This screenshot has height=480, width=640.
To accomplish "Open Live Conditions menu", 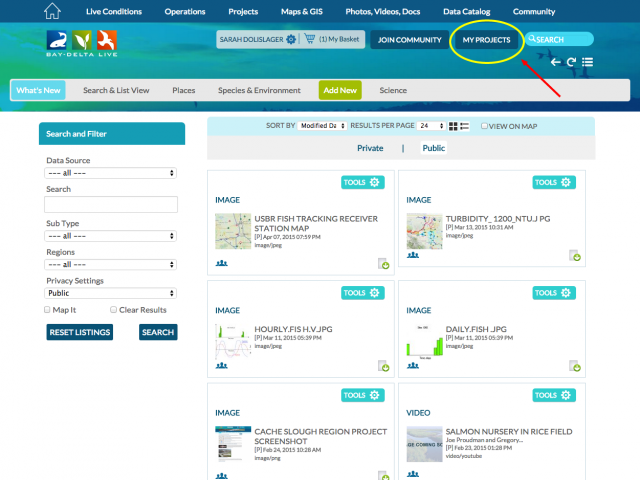I will click(114, 11).
